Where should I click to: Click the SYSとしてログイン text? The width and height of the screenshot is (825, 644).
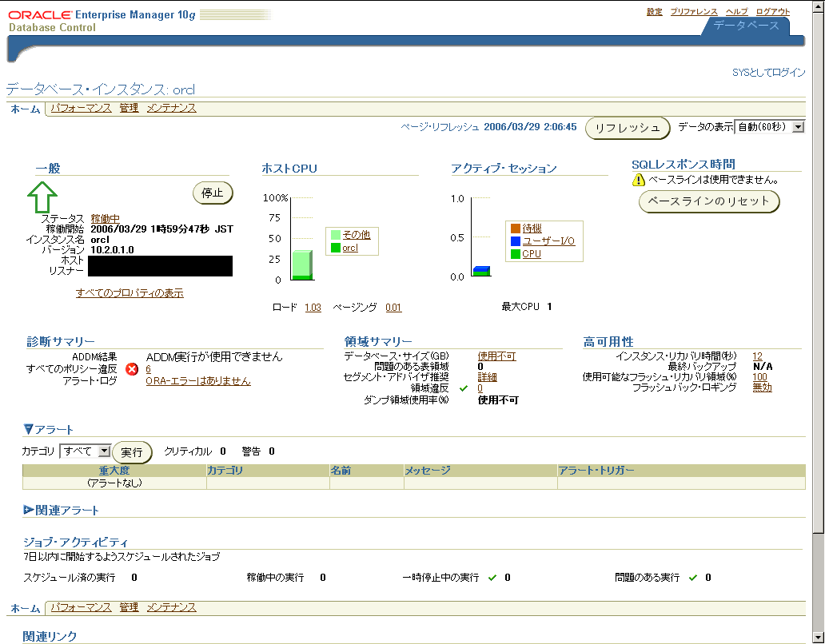(x=769, y=73)
